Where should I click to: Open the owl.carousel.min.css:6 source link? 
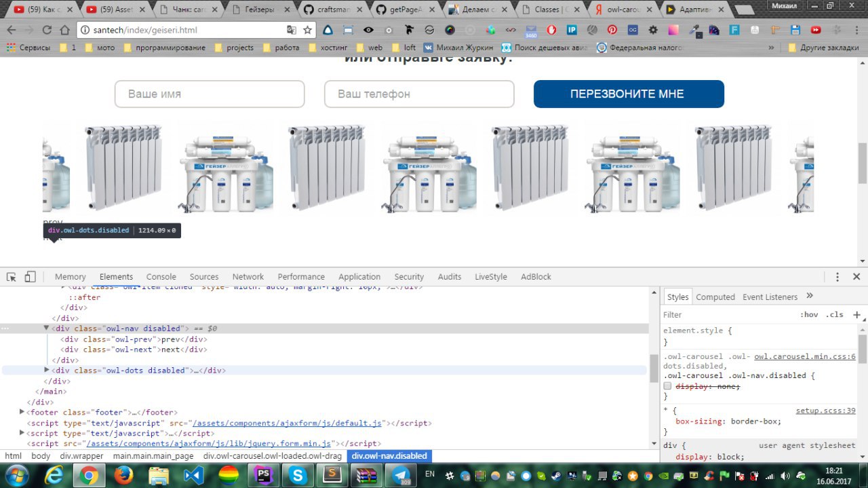pos(804,357)
